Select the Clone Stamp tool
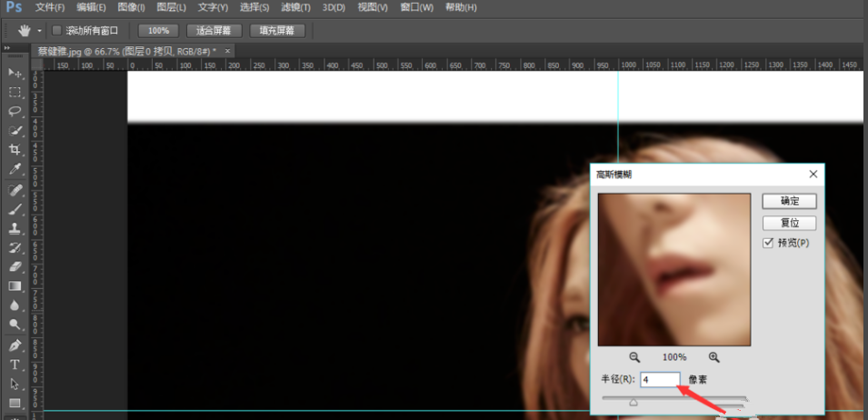 (x=15, y=228)
